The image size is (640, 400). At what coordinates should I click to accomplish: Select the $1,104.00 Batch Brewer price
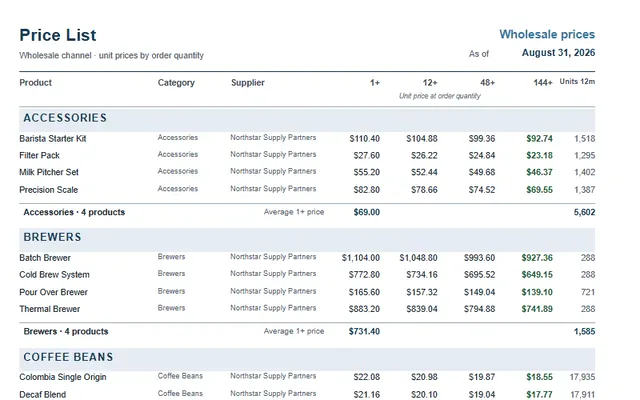(361, 258)
